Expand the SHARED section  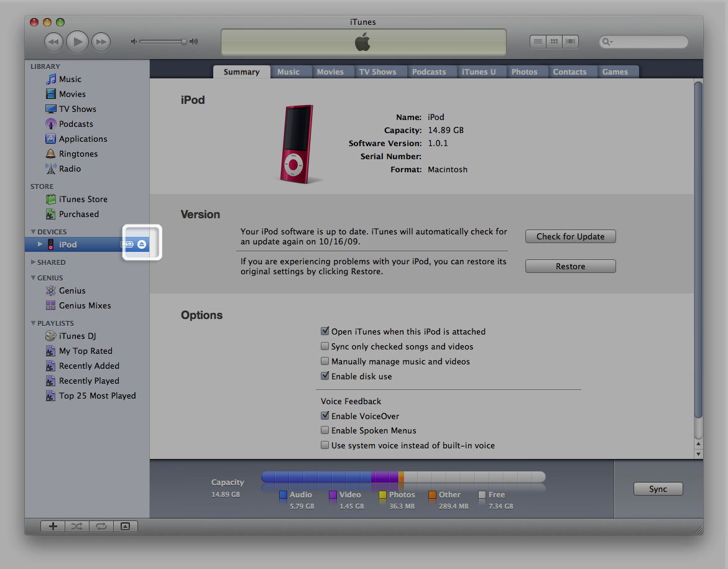[33, 262]
